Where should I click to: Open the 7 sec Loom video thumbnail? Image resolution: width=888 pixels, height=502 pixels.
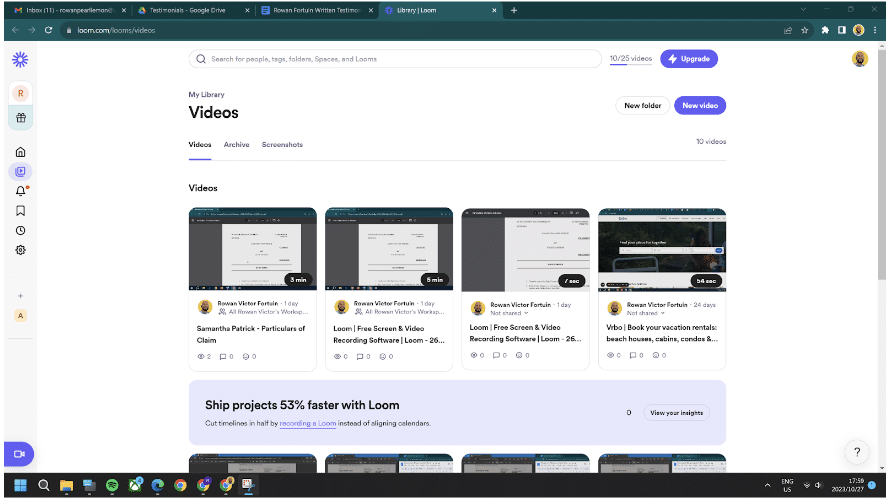[526, 250]
